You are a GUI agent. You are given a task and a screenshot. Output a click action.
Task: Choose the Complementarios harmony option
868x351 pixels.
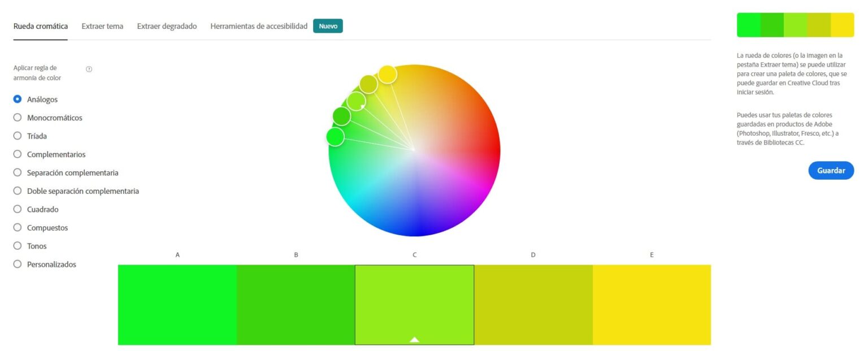pyautogui.click(x=18, y=154)
